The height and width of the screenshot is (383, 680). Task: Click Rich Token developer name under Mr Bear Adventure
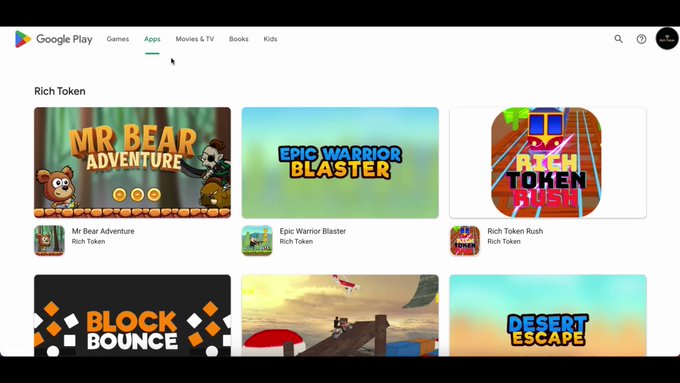(88, 242)
